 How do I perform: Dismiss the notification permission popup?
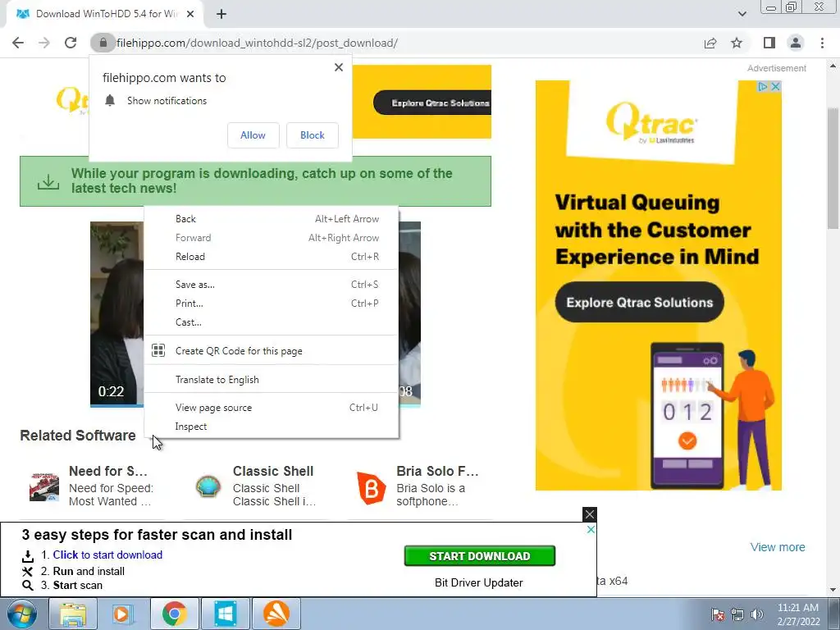point(339,67)
